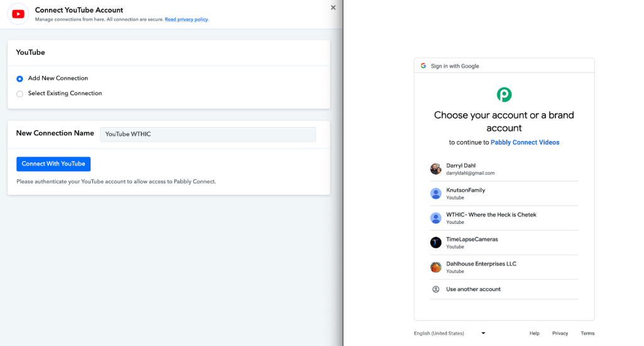Open the Help link in footer
Viewport: 644px width, 346px height.
coord(534,333)
